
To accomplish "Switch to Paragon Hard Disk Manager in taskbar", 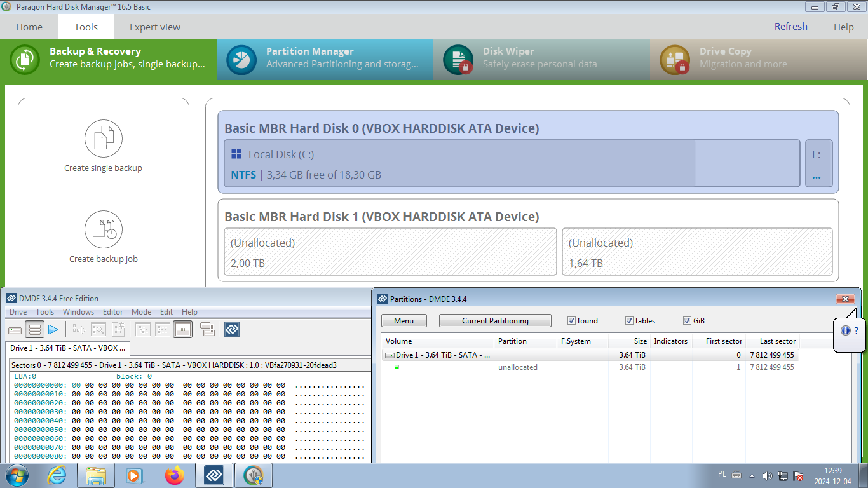I will (x=254, y=475).
